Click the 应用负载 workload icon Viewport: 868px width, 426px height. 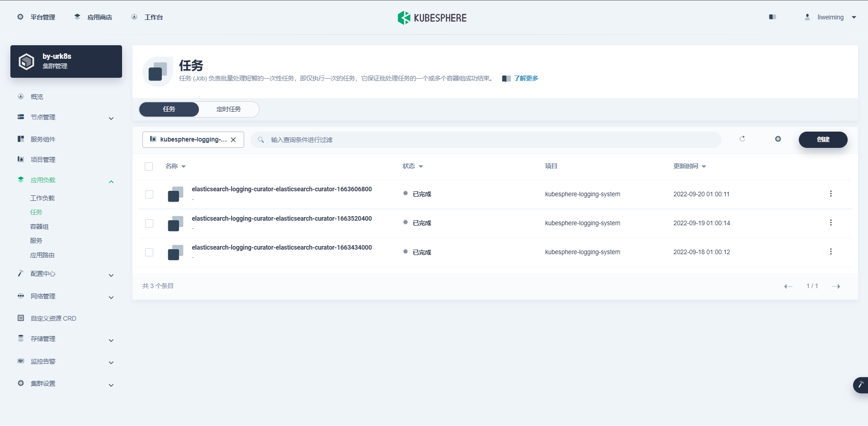pos(21,180)
